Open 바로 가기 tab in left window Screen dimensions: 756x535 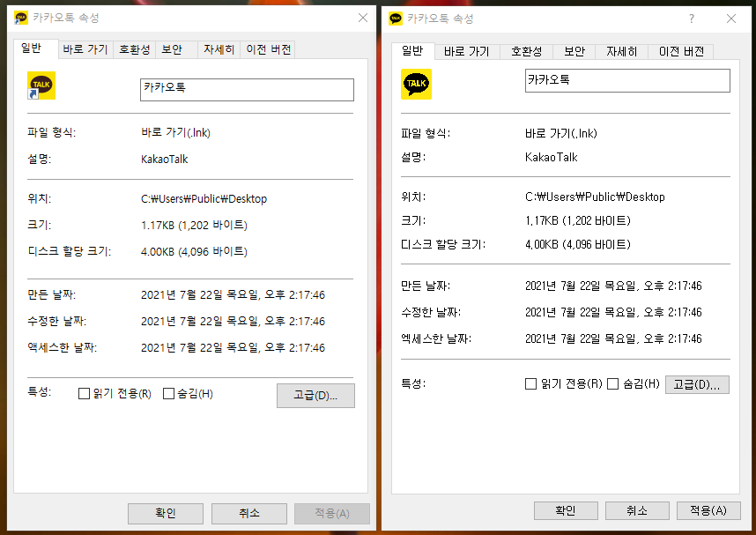coord(85,49)
